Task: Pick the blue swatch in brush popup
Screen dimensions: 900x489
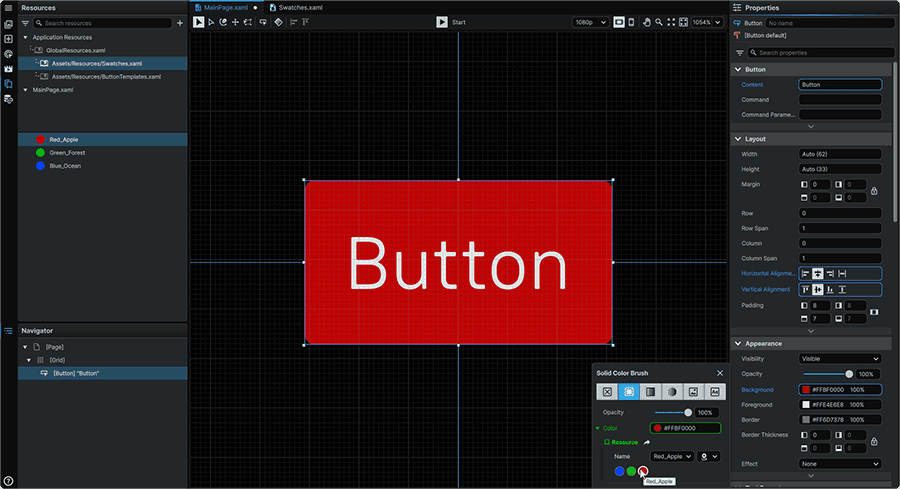Action: [619, 471]
